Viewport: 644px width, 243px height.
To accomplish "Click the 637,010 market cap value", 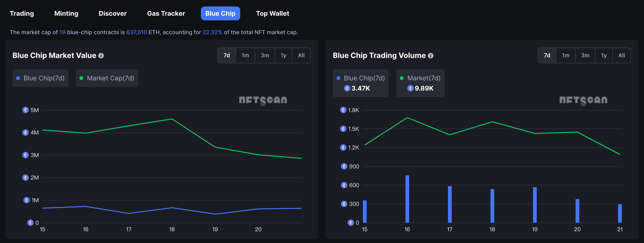I will point(137,32).
